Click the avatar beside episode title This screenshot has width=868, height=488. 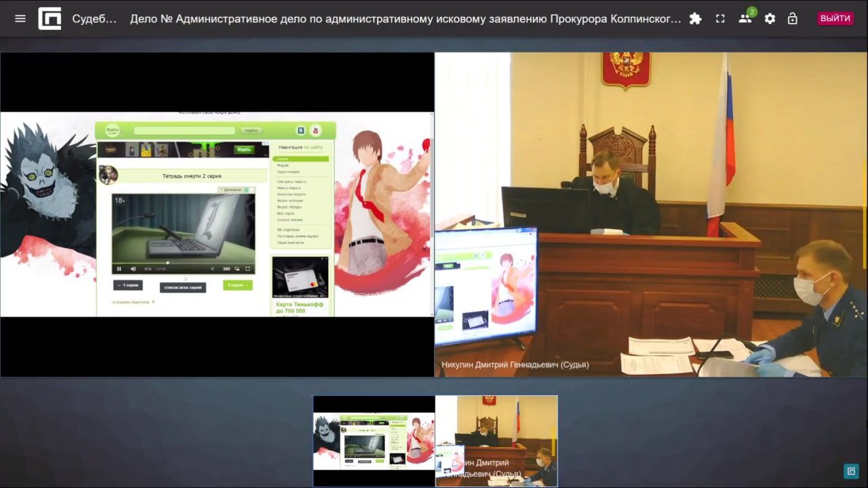coord(108,175)
